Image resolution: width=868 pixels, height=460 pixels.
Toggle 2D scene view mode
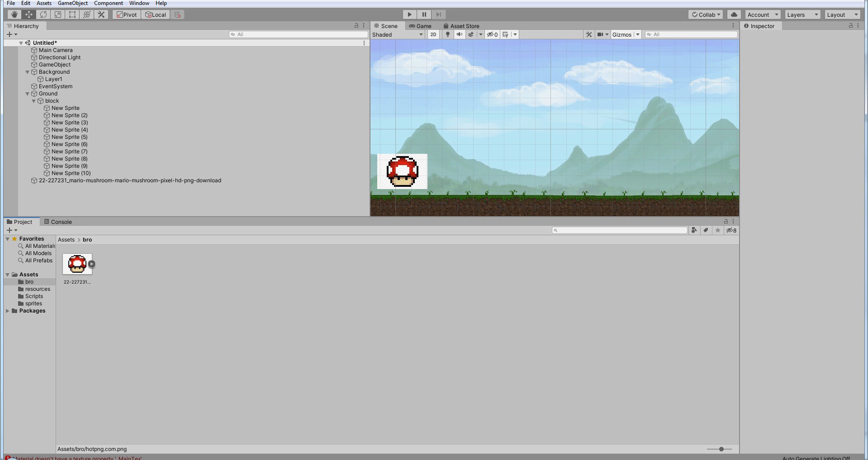coord(433,34)
